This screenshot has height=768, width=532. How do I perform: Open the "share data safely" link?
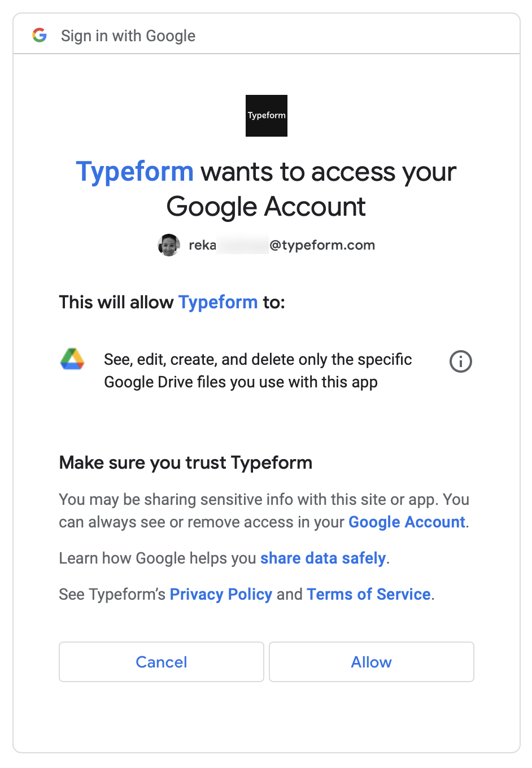point(323,558)
